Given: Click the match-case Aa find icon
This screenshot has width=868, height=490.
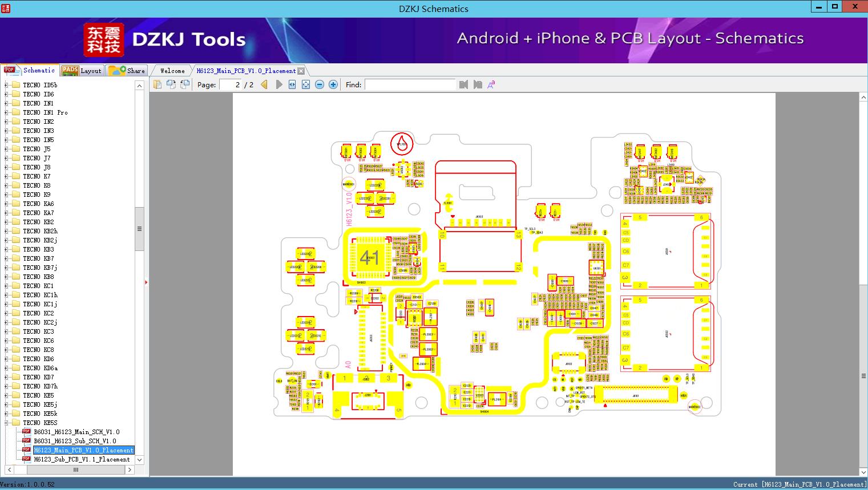Looking at the screenshot, I should tap(491, 84).
